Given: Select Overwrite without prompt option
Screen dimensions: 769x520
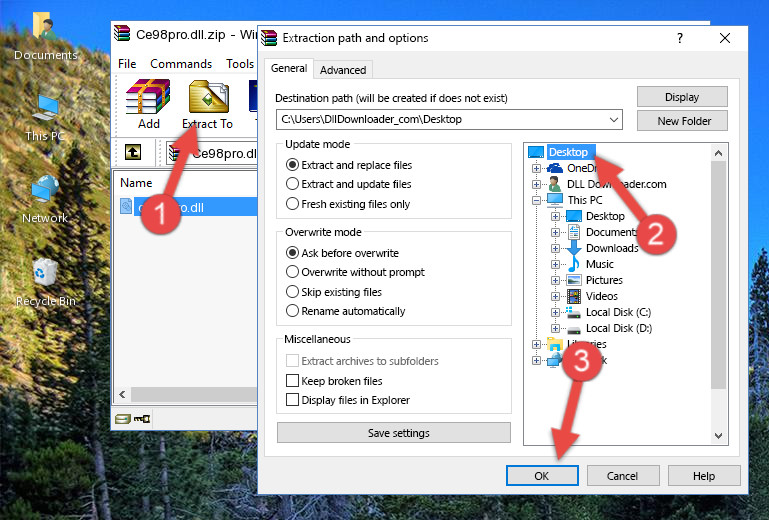Looking at the screenshot, I should [x=292, y=272].
